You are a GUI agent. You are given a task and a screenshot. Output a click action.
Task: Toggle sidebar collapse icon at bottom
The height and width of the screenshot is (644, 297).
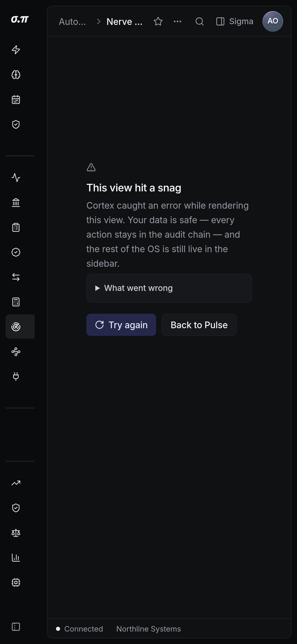16,626
